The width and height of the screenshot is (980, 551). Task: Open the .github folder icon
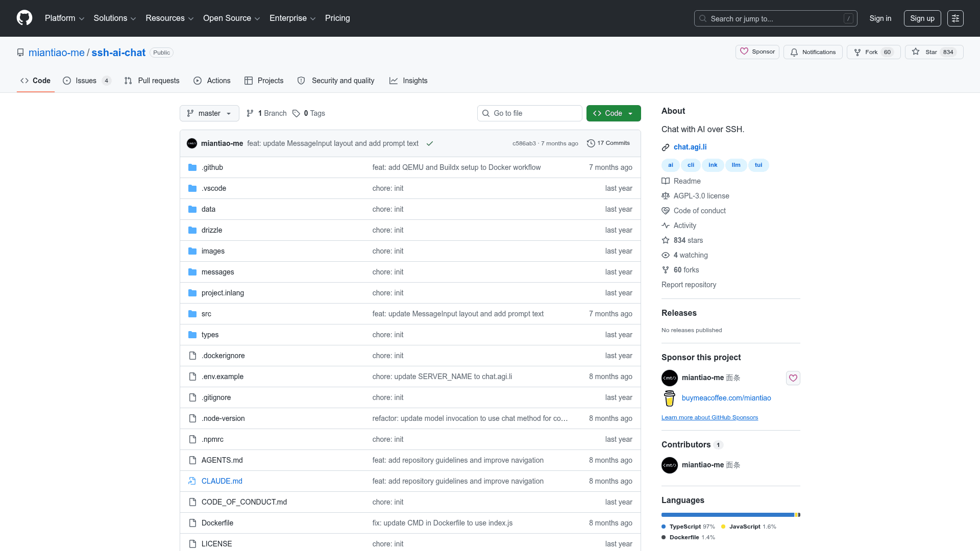pos(192,167)
